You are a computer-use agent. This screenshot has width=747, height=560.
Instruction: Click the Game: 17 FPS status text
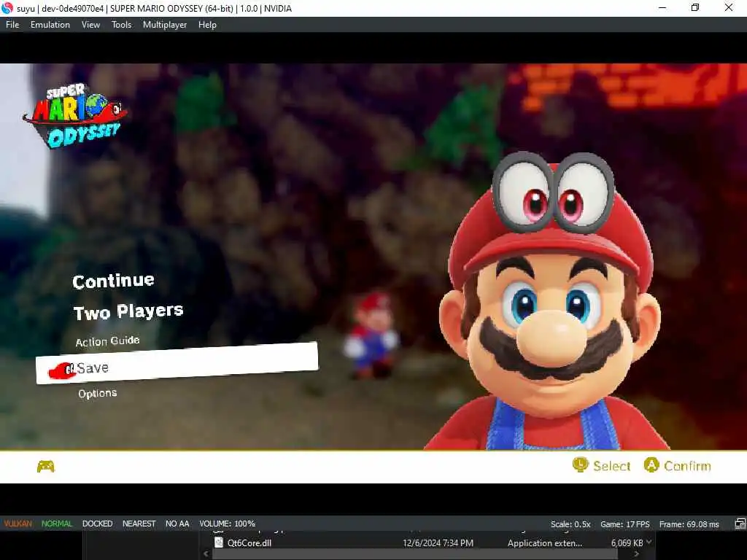click(x=624, y=524)
